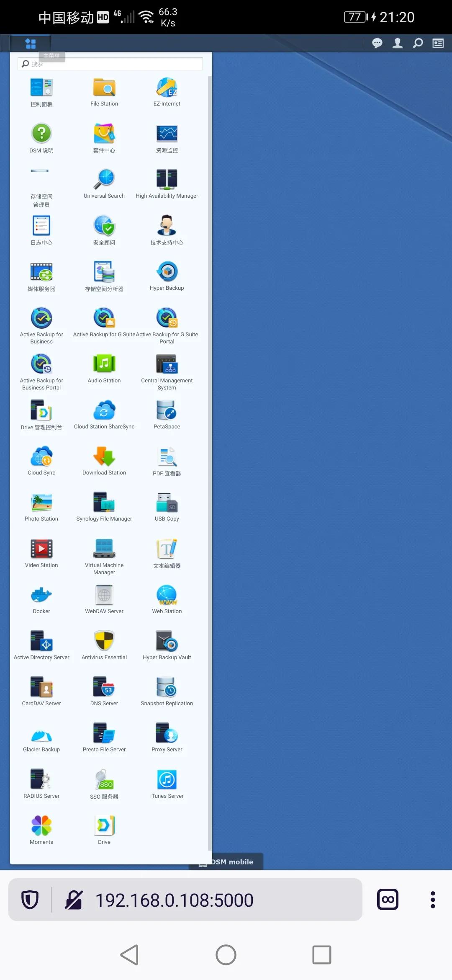Screen dimensions: 452x980
Task: Open Central Management System
Action: click(167, 372)
